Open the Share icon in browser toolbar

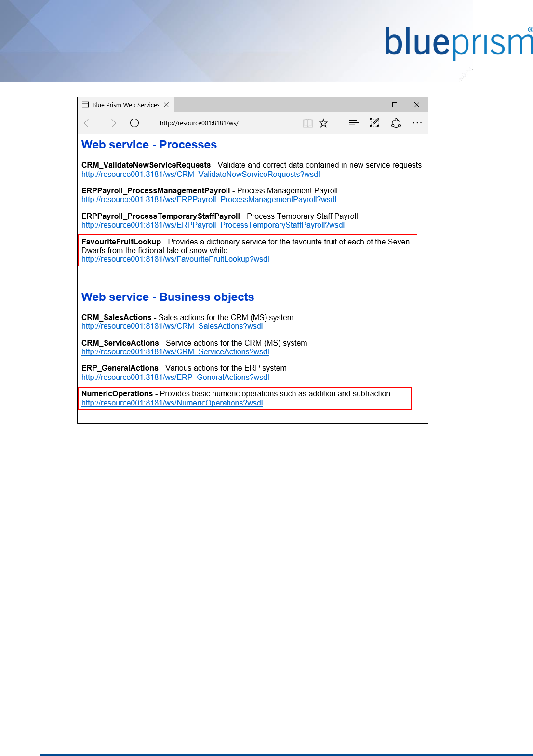pos(396,123)
